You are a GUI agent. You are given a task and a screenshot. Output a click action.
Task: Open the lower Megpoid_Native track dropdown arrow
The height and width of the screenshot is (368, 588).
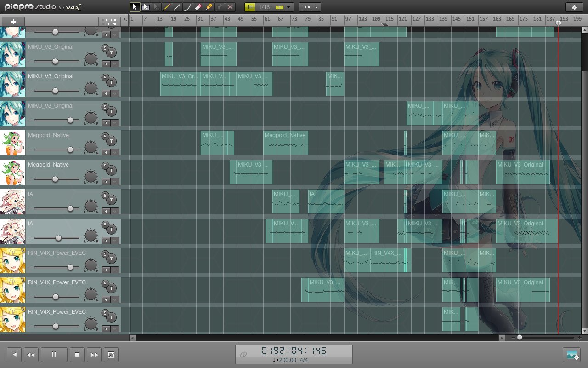115,182
